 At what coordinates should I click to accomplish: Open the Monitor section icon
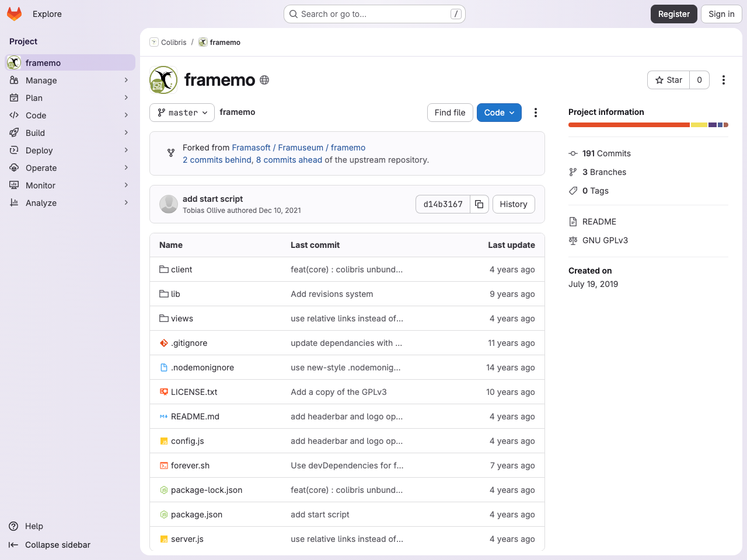pos(13,185)
